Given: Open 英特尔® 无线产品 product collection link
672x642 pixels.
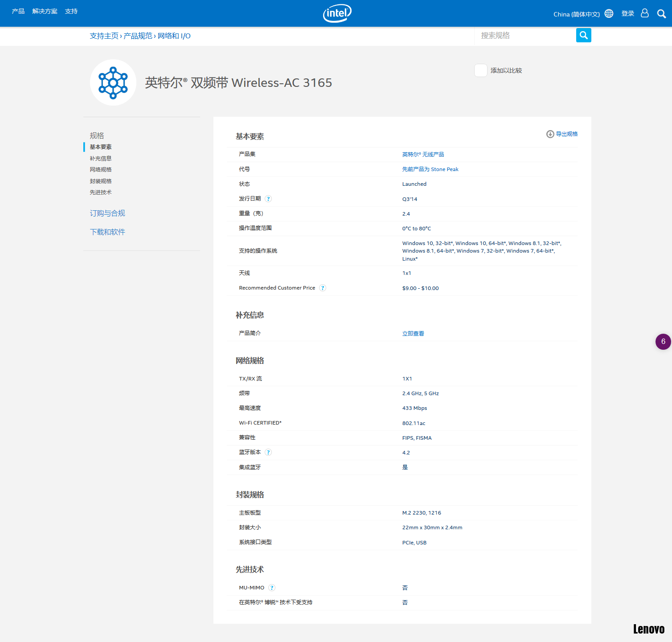Looking at the screenshot, I should point(423,155).
